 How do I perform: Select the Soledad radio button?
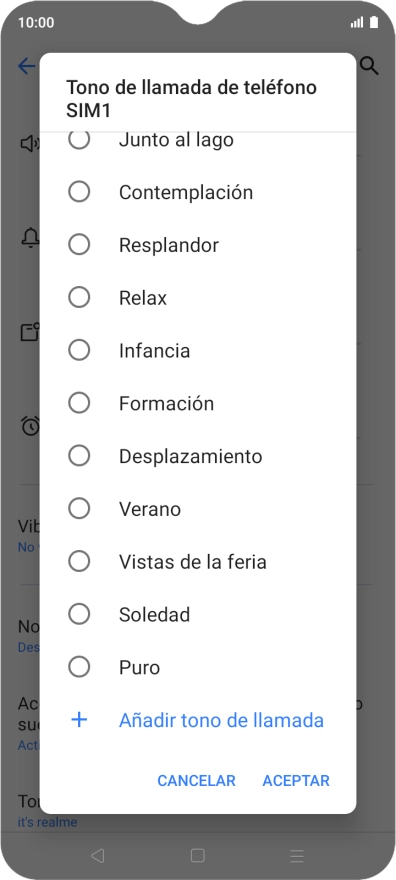pyautogui.click(x=79, y=614)
